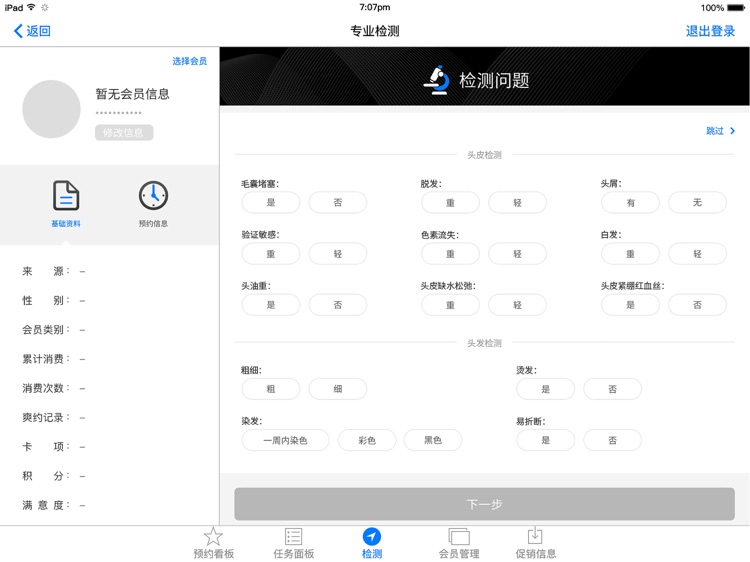The height and width of the screenshot is (562, 750).
Task: Select 轻 for 白发
Action: coord(697,253)
